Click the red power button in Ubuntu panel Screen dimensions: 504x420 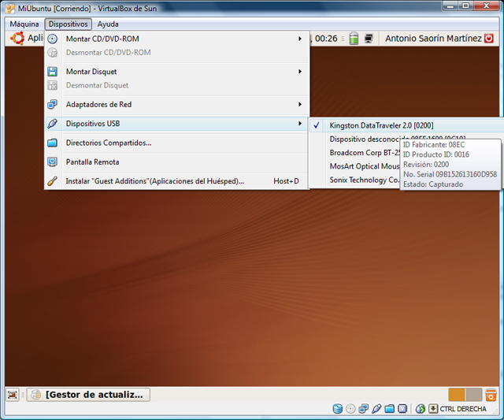[x=489, y=39]
